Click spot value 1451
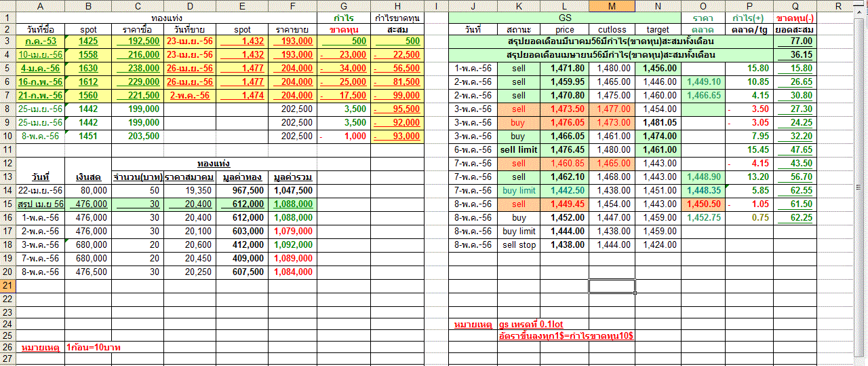Viewport: 868px width, 366px height. [88, 136]
